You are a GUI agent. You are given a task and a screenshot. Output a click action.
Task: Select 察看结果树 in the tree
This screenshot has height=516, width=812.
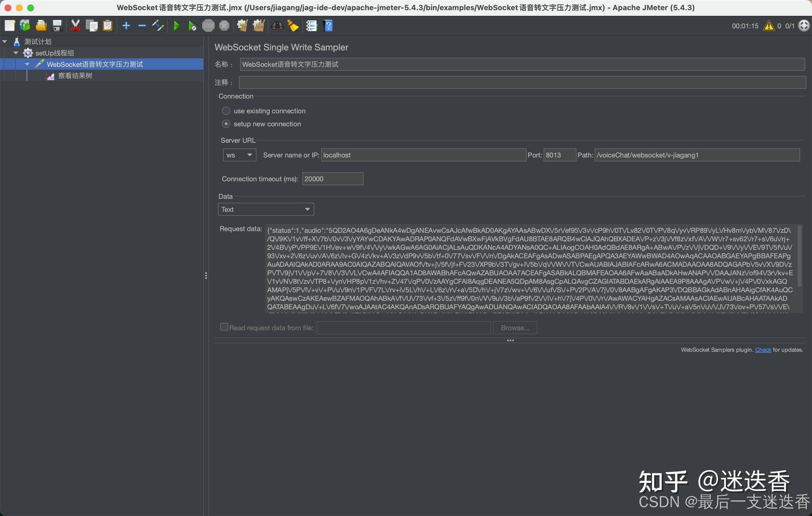pyautogui.click(x=75, y=76)
